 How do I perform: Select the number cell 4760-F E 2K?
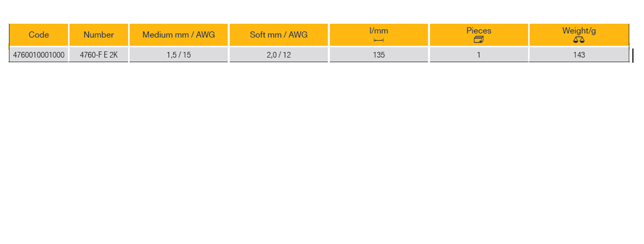99,55
